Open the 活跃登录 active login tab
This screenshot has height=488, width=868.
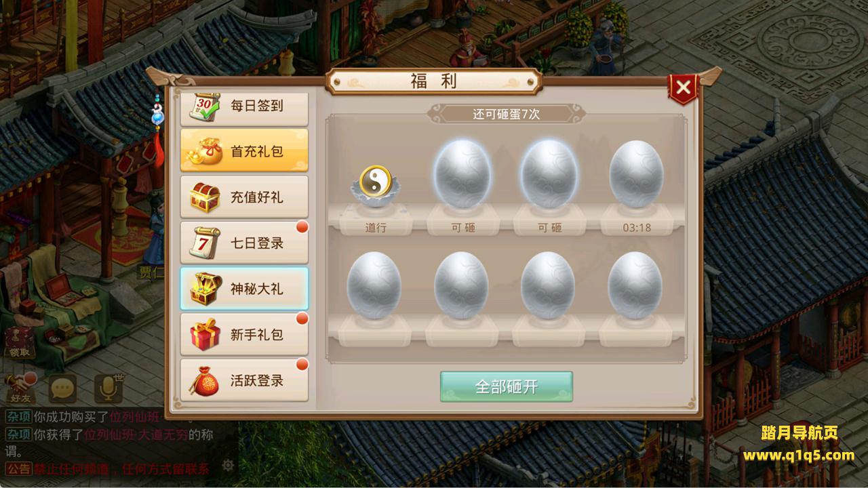pyautogui.click(x=244, y=380)
